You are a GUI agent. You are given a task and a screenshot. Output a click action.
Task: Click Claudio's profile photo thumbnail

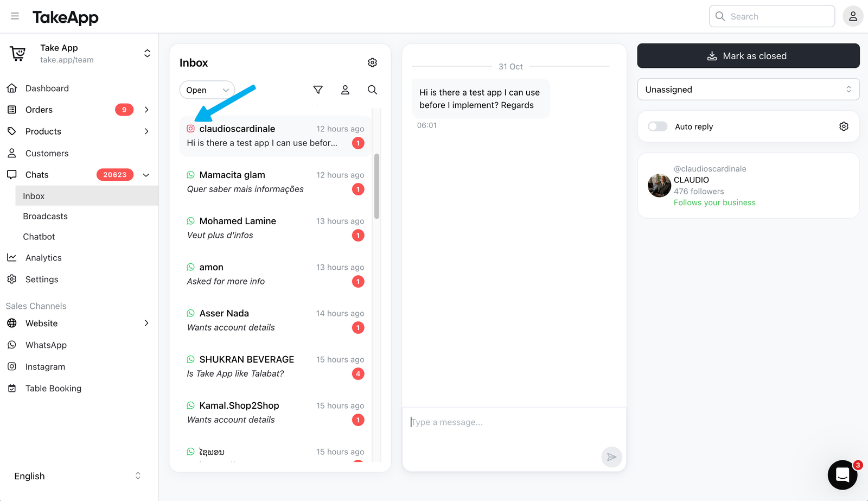coord(659,186)
